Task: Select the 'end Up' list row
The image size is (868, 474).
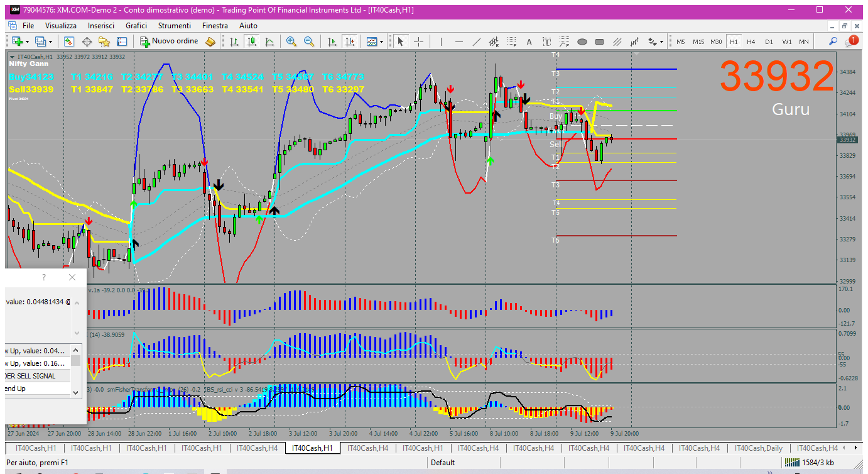Action: (x=38, y=389)
